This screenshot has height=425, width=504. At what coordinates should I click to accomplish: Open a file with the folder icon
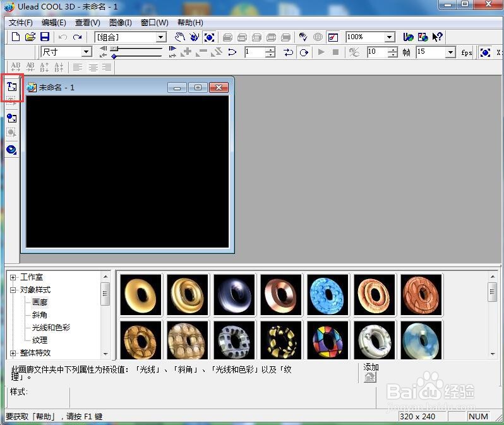pos(30,37)
